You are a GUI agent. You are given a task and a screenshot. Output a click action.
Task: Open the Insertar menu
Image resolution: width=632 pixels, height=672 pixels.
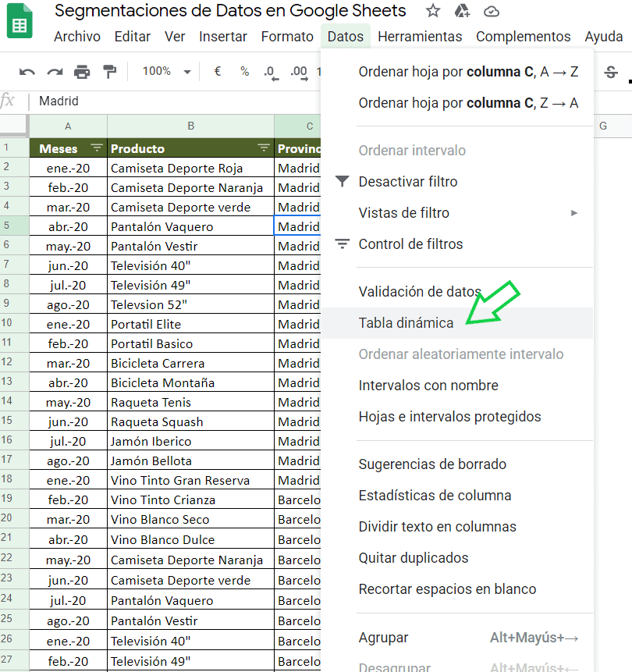[x=223, y=37]
